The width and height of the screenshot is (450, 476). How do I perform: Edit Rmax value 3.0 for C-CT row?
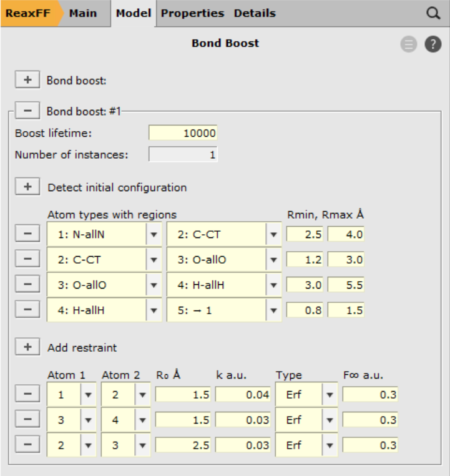[x=346, y=259]
